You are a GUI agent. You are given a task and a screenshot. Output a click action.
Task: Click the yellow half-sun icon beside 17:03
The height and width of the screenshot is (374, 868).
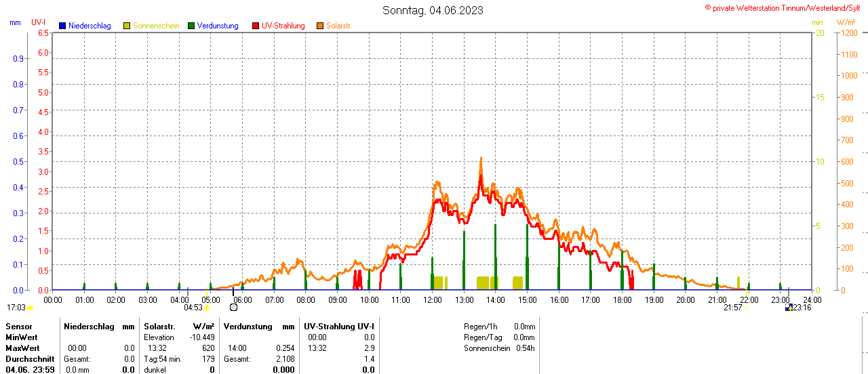pos(30,308)
